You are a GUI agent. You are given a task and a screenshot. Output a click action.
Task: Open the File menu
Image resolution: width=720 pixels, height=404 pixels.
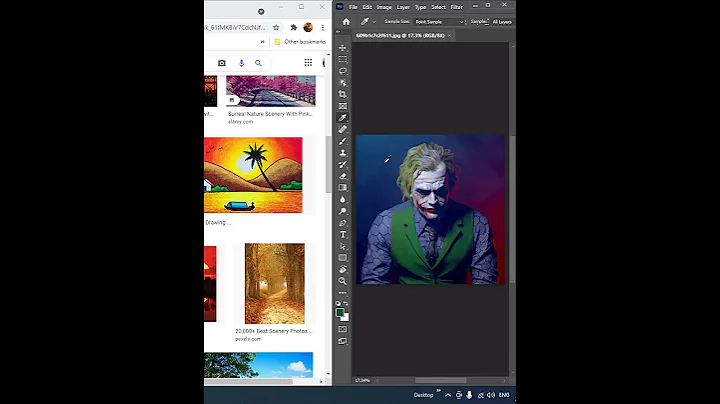pyautogui.click(x=353, y=7)
